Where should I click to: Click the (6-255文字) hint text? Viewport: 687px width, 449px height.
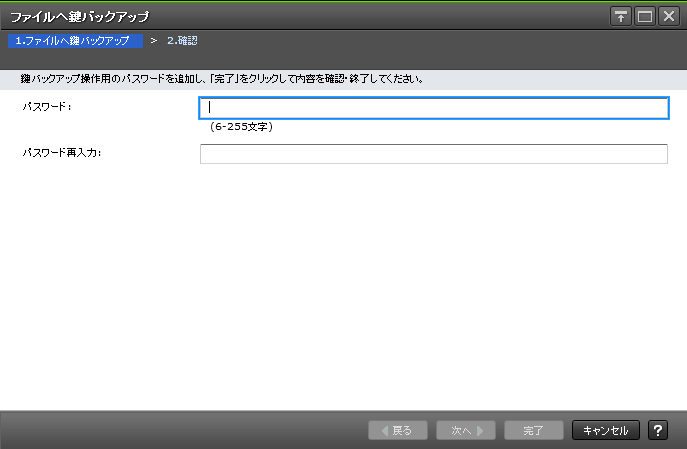coord(241,127)
